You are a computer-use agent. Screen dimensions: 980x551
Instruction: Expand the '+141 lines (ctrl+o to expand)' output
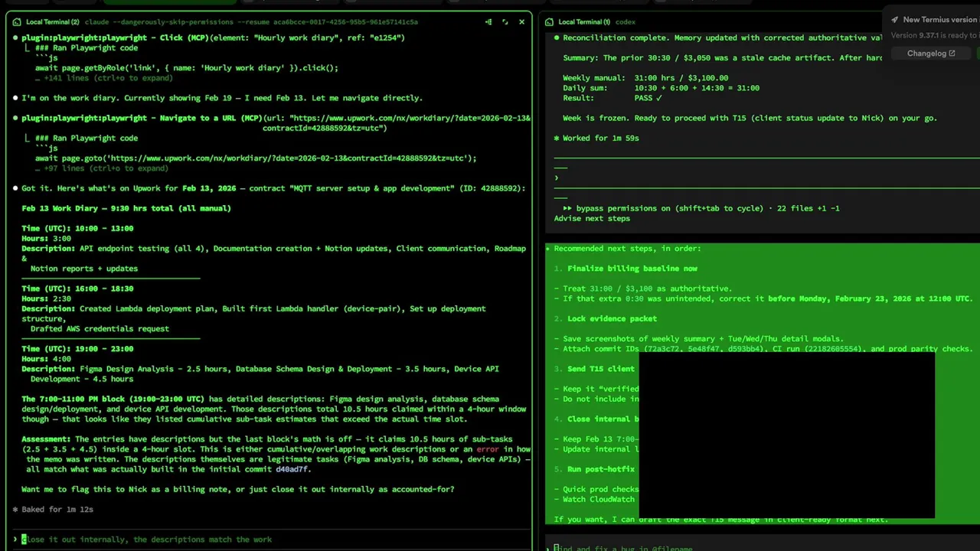coord(103,78)
